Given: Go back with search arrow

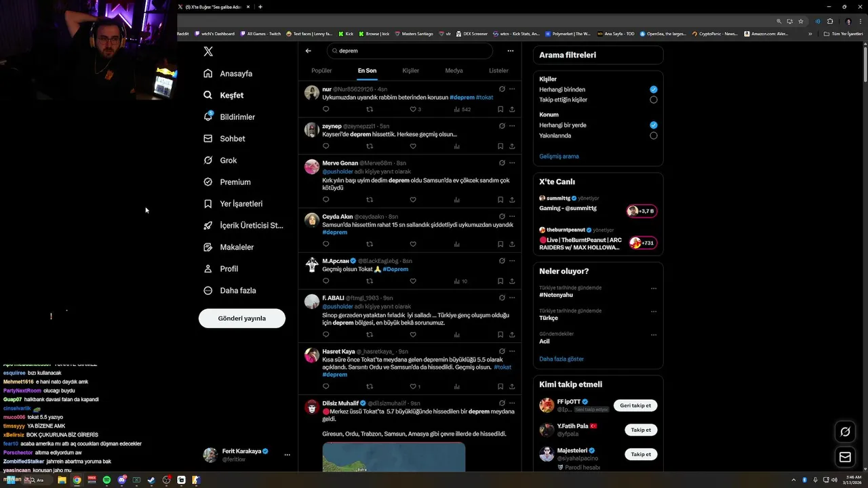Looking at the screenshot, I should pos(308,51).
